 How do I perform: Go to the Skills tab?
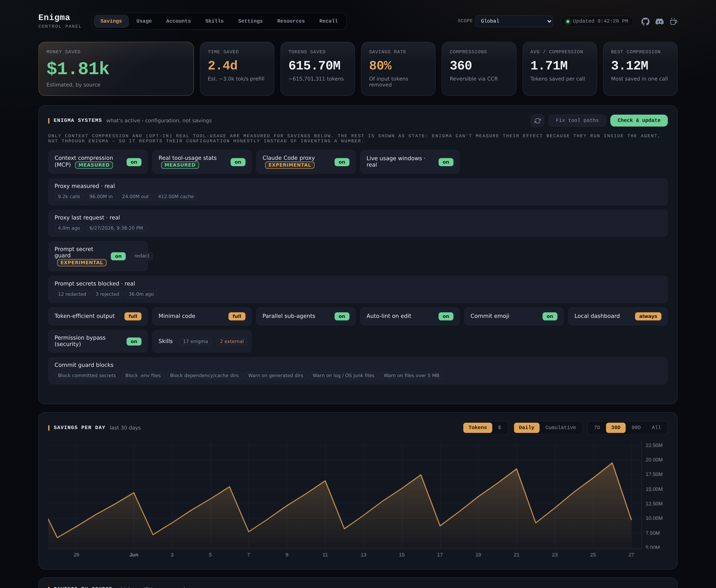[x=214, y=21]
